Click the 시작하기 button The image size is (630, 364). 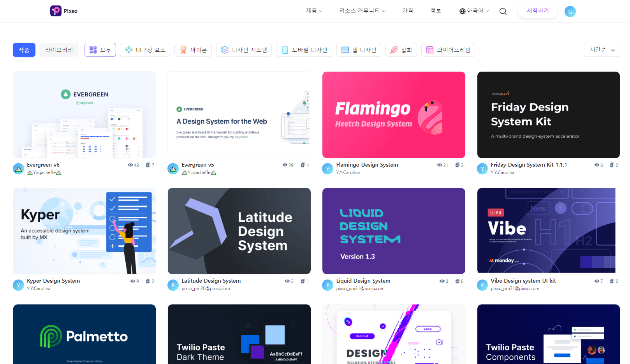click(x=538, y=11)
